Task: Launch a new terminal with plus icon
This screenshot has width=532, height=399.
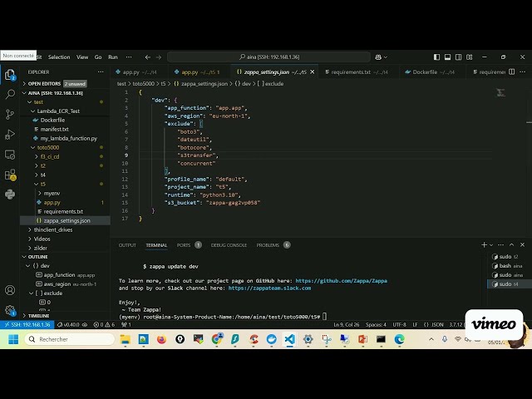Action: (x=484, y=244)
